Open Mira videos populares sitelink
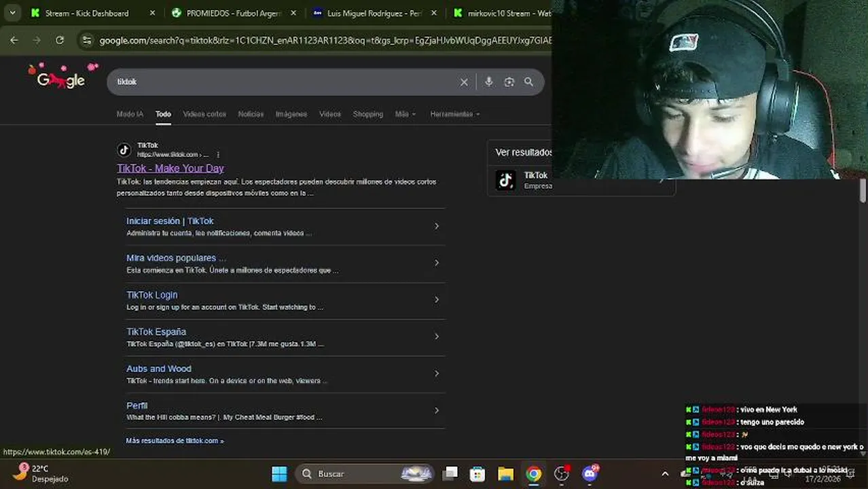The width and height of the screenshot is (868, 489). [x=176, y=258]
